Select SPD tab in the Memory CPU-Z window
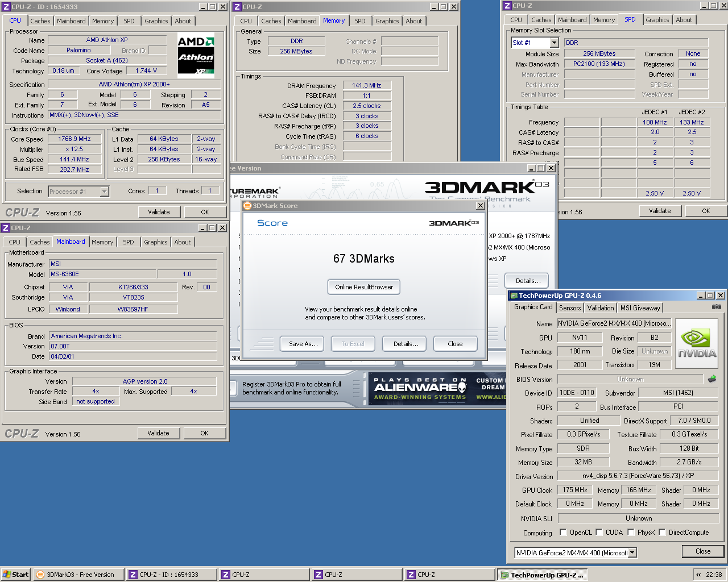Viewport: 728px width, 582px height. [x=360, y=21]
